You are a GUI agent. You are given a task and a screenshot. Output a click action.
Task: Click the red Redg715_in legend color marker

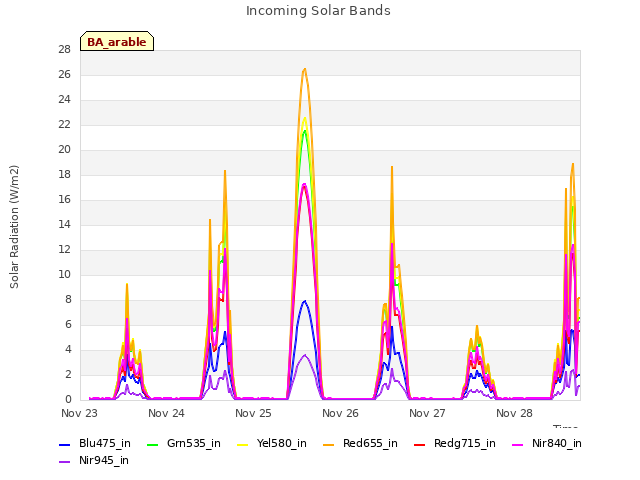(x=419, y=444)
